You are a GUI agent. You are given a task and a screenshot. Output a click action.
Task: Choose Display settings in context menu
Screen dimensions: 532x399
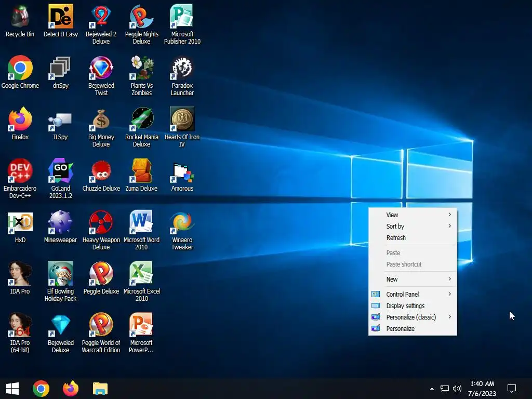click(x=413, y=305)
